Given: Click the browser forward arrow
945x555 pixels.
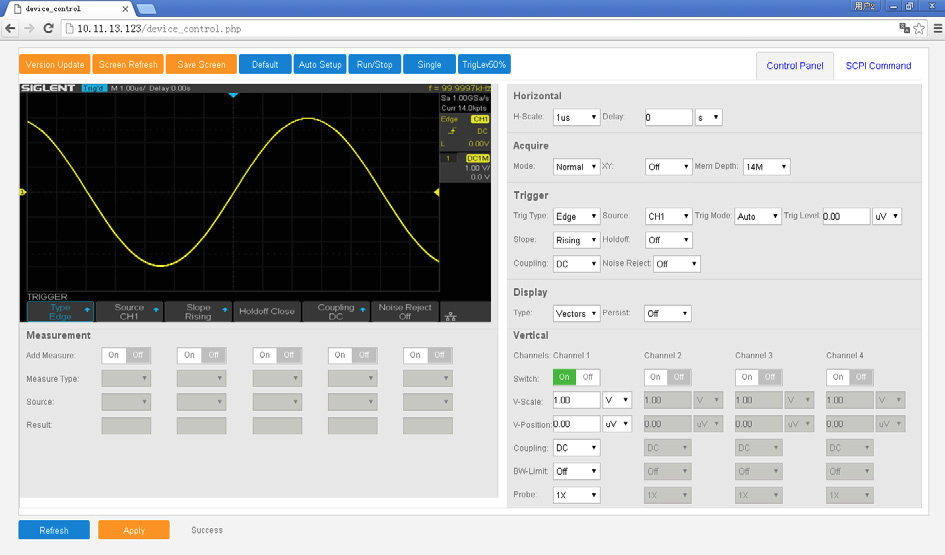Looking at the screenshot, I should (30, 28).
